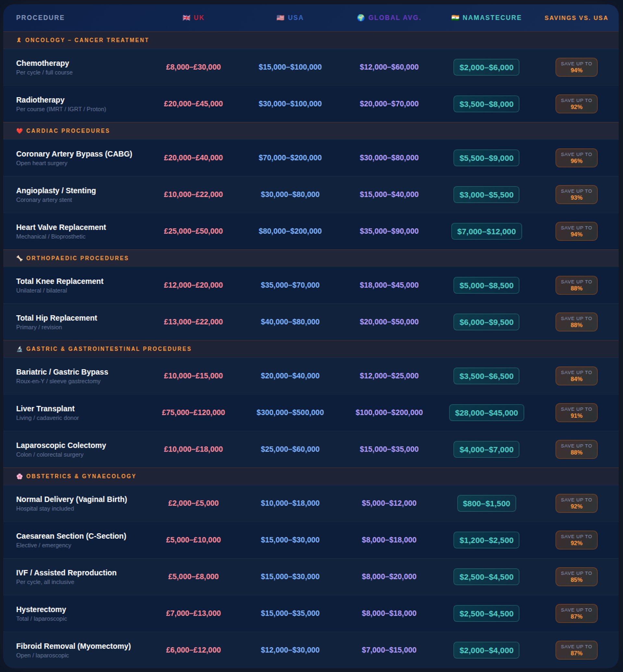Screen dimensions: 623x672
Task: Click the bone icon beside Orthopaedic Procedures
Action: coord(19,258)
